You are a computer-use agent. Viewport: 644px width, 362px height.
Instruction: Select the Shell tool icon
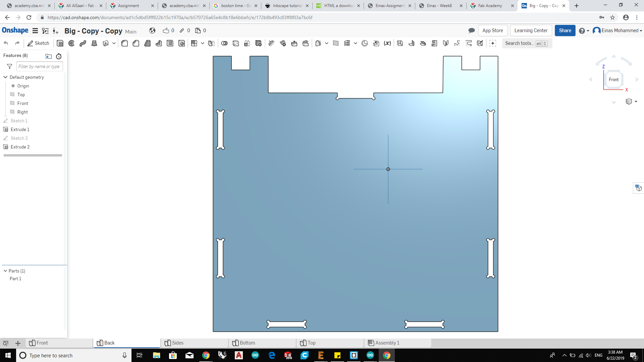click(x=170, y=43)
